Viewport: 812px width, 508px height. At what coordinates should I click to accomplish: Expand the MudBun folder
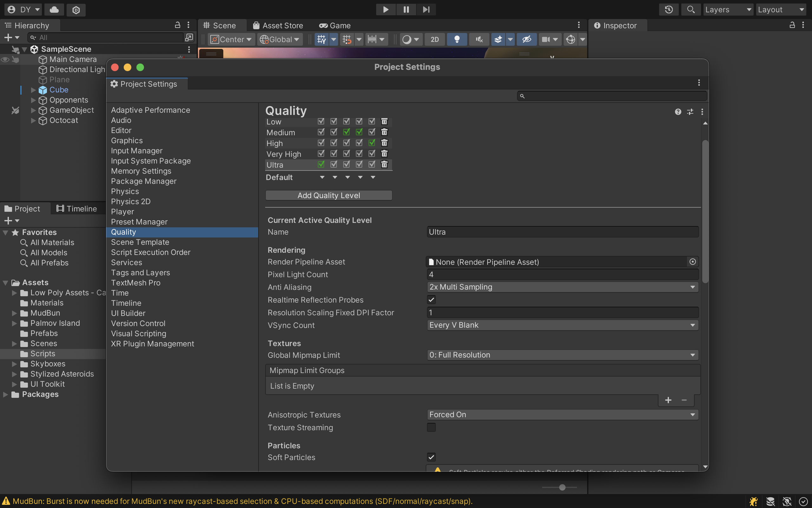(14, 313)
